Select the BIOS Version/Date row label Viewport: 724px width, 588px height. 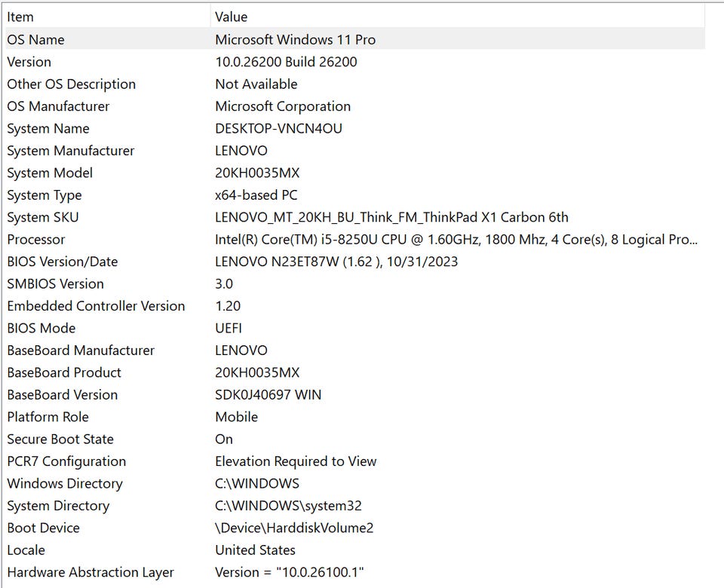(x=63, y=262)
